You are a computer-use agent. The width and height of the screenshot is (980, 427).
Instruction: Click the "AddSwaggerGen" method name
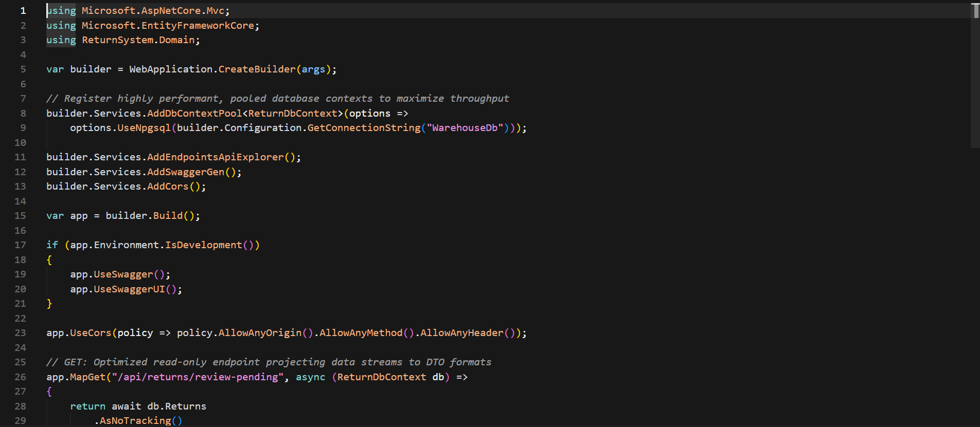coord(186,172)
